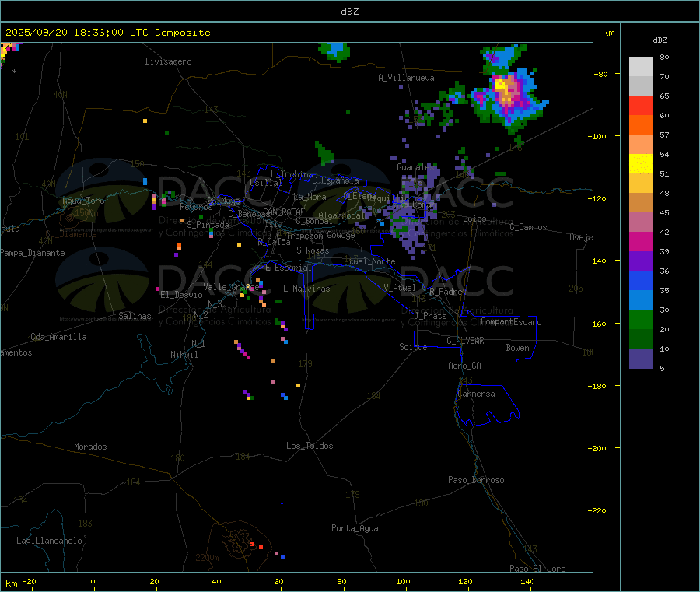Click the Pampa_Diamante map label
This screenshot has width=700, height=592.
[x=33, y=253]
